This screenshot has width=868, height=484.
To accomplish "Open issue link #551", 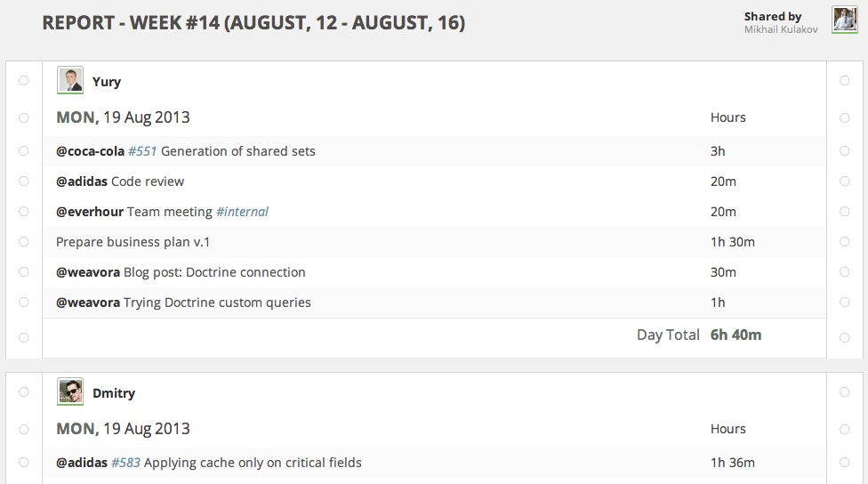I will coord(142,151).
